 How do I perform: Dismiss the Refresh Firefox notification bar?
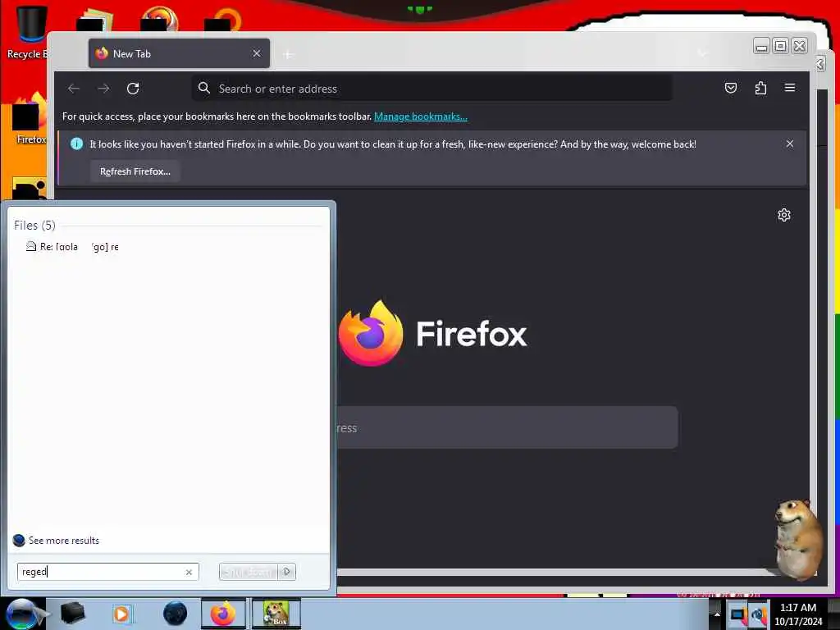point(790,144)
